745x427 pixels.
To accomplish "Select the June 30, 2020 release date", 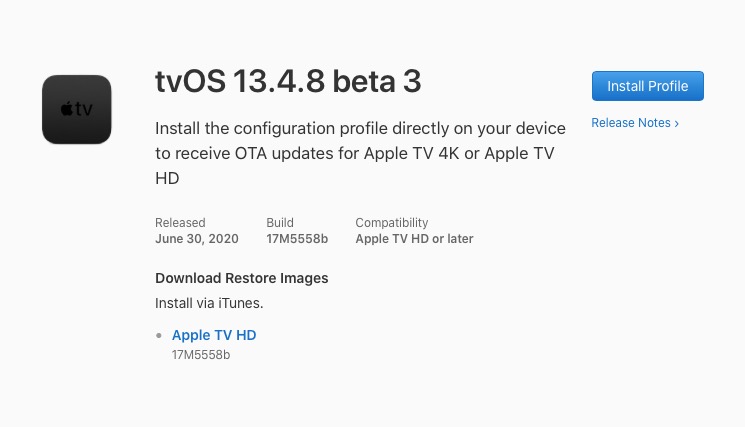I will 199,239.
